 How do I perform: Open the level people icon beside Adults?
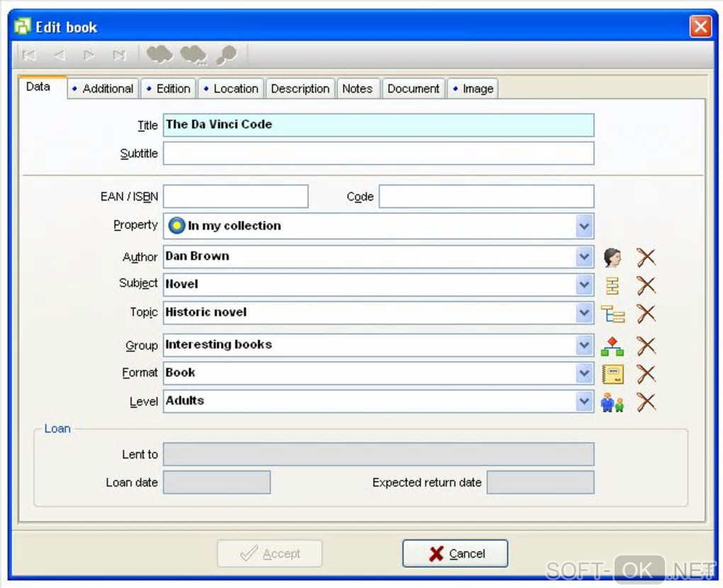point(612,402)
